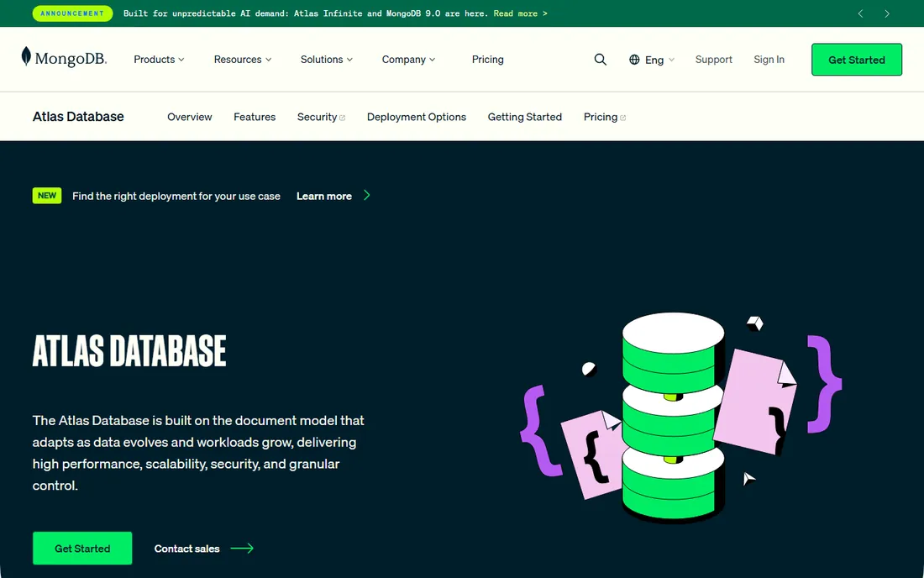Click the globe language icon

pyautogui.click(x=634, y=60)
